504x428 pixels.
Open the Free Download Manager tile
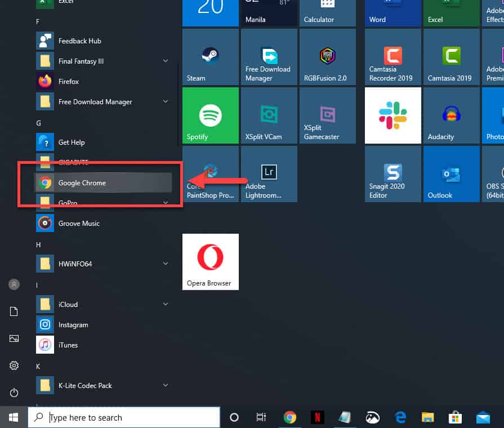(269, 57)
